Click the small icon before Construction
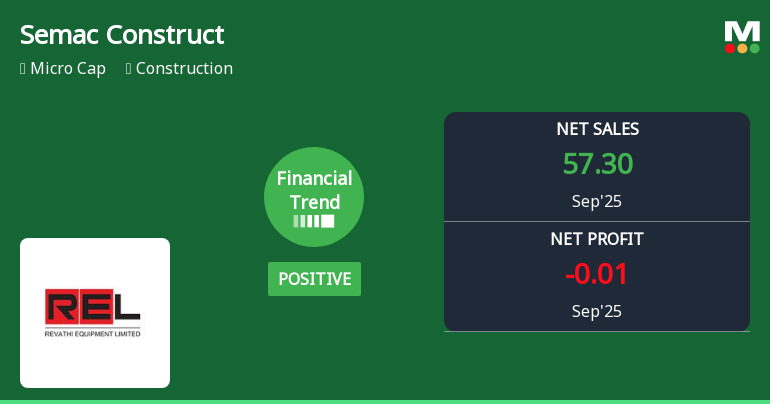 pos(129,69)
